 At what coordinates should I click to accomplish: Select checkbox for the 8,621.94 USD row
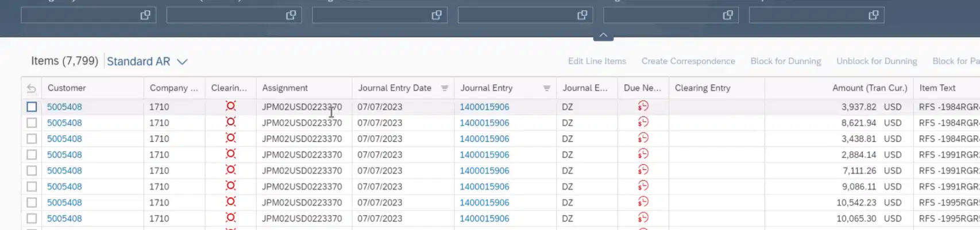click(x=32, y=123)
